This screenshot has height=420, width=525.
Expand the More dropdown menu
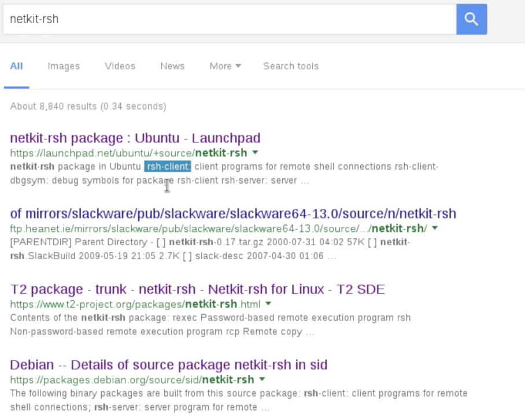[225, 66]
